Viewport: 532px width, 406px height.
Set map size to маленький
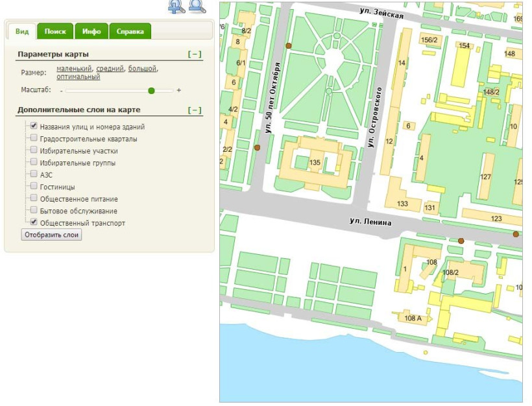point(74,68)
